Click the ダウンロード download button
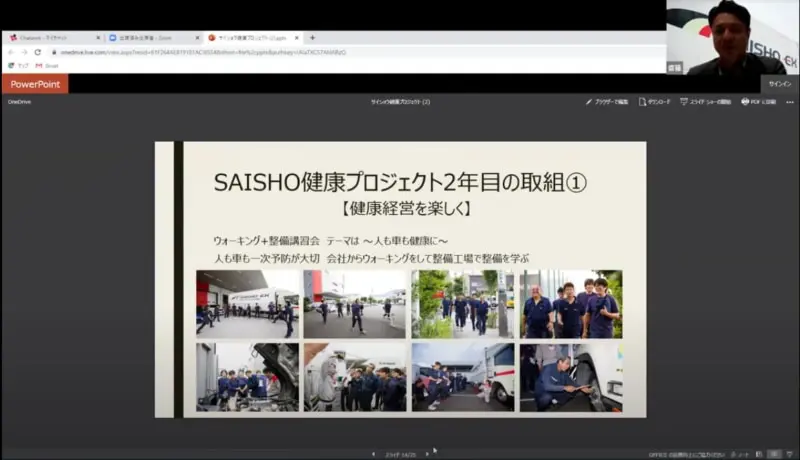Screen dimensions: 800x460 coord(655,102)
